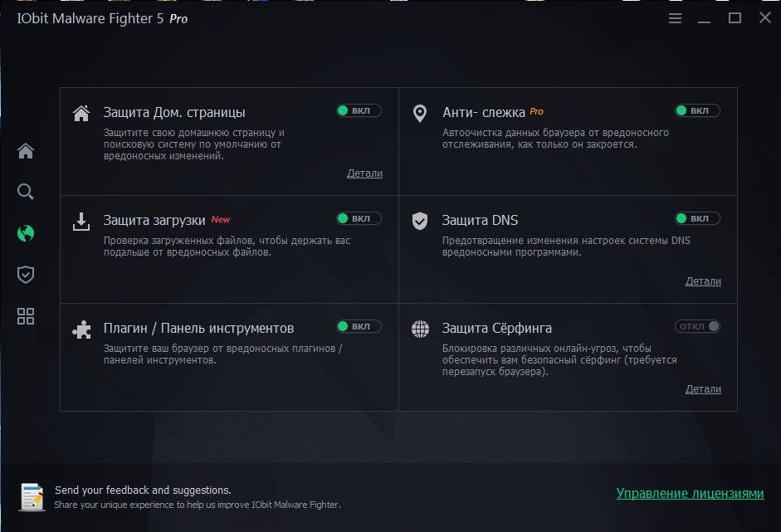Click the Защита Дом. страницы description text
Image resolution: width=781 pixels, height=532 pixels.
pos(193,144)
